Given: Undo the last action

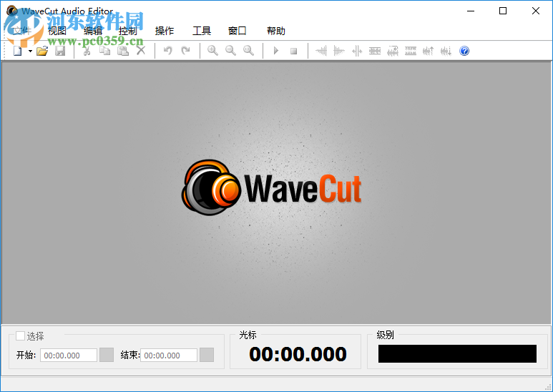Looking at the screenshot, I should (x=168, y=51).
